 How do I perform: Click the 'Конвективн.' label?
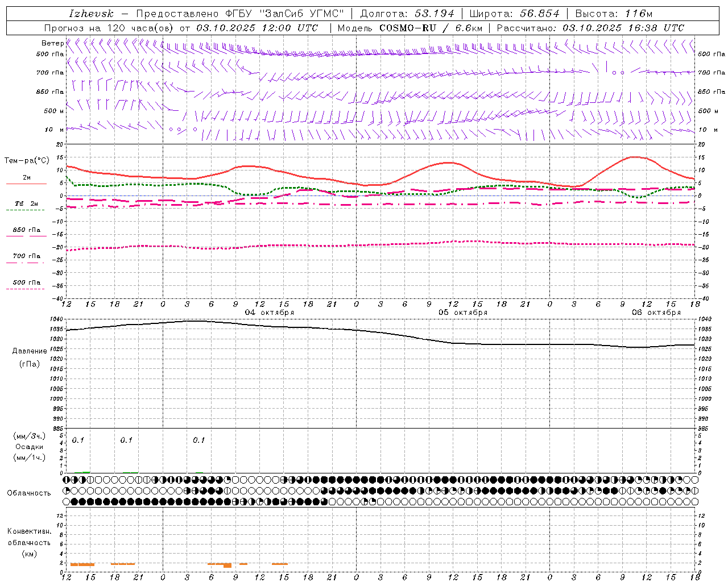pyautogui.click(x=30, y=531)
